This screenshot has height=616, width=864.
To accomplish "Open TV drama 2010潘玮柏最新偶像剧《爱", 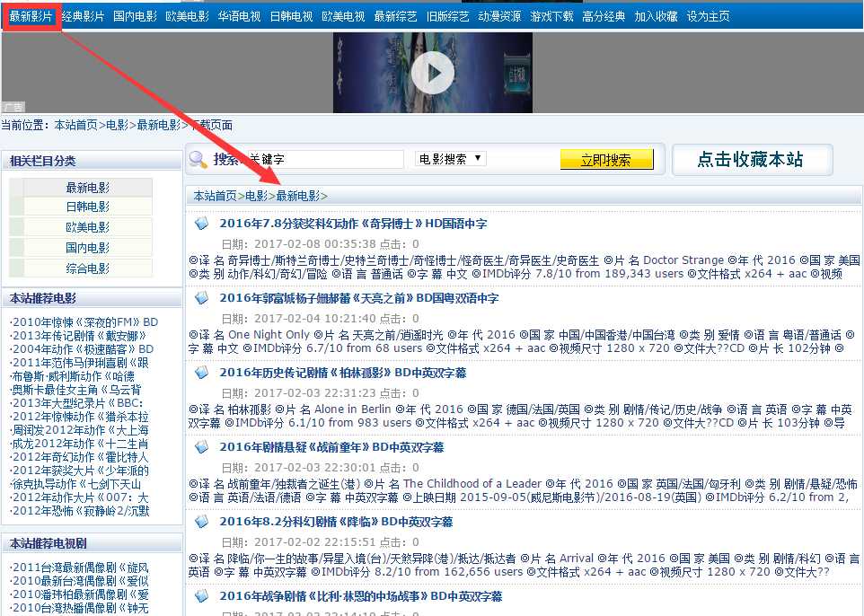I will coord(79,594).
